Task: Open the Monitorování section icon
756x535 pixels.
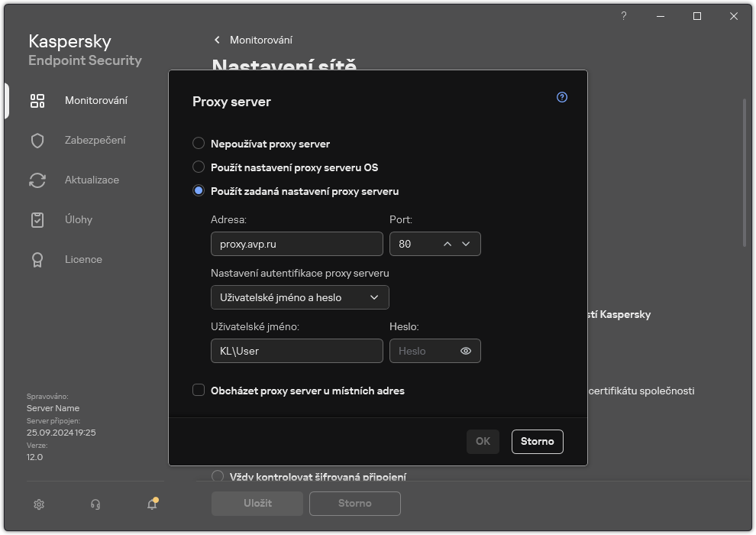Action: tap(37, 100)
